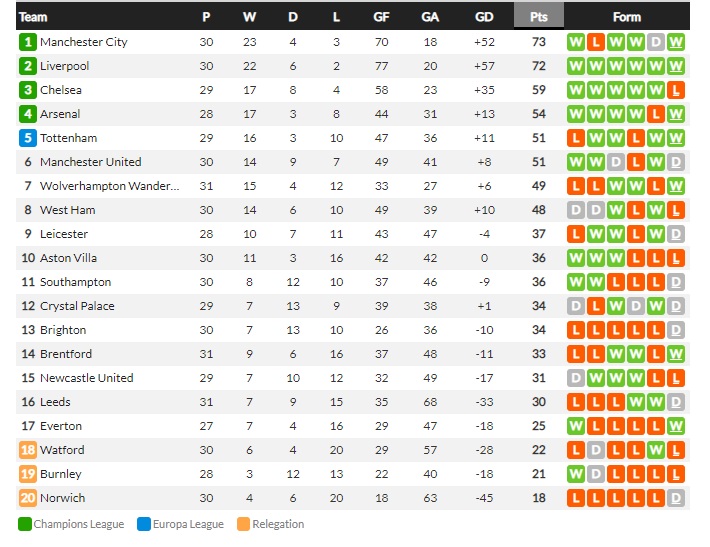The image size is (710, 547).
Task: Click Liverpool's underlined latest W form box
Action: coord(676,66)
